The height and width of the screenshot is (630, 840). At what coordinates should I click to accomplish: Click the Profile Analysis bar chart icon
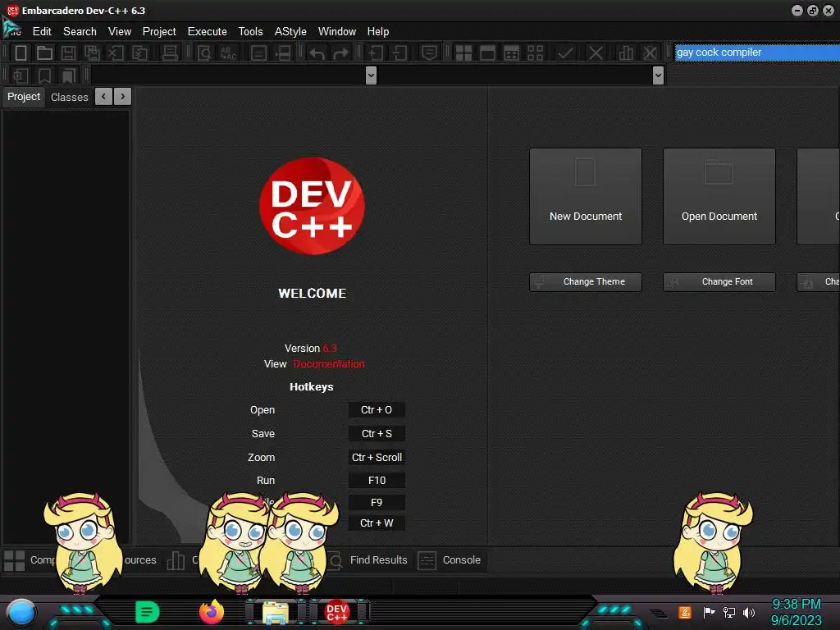626,53
